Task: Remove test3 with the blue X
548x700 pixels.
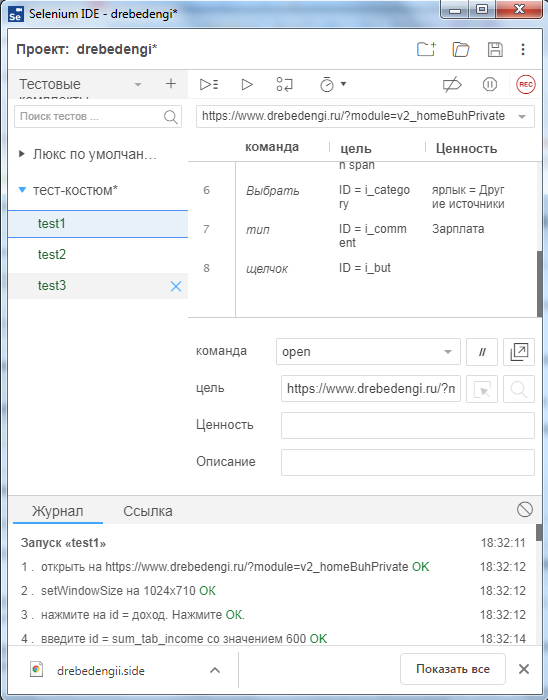Action: click(x=176, y=286)
